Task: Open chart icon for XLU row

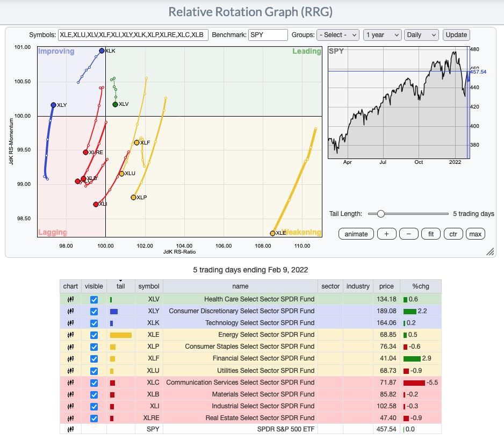Action: click(x=71, y=371)
